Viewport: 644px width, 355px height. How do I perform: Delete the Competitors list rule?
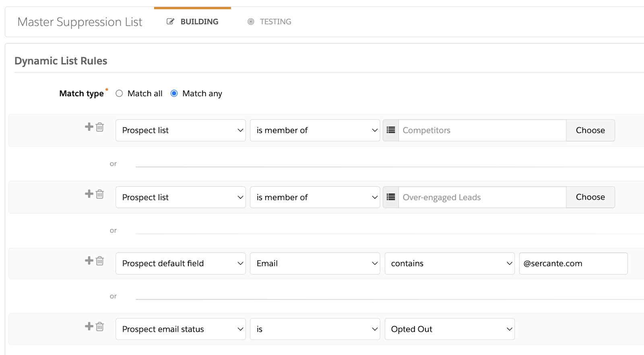100,127
